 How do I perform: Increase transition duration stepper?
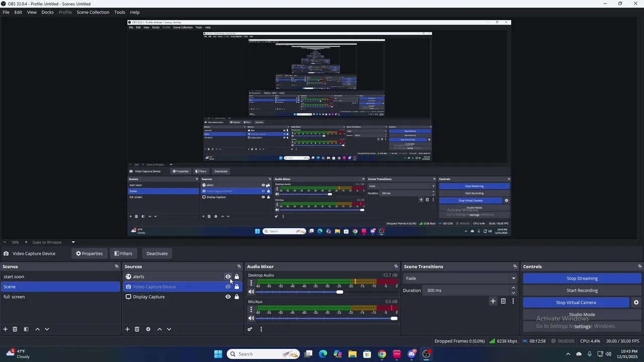[x=513, y=288]
